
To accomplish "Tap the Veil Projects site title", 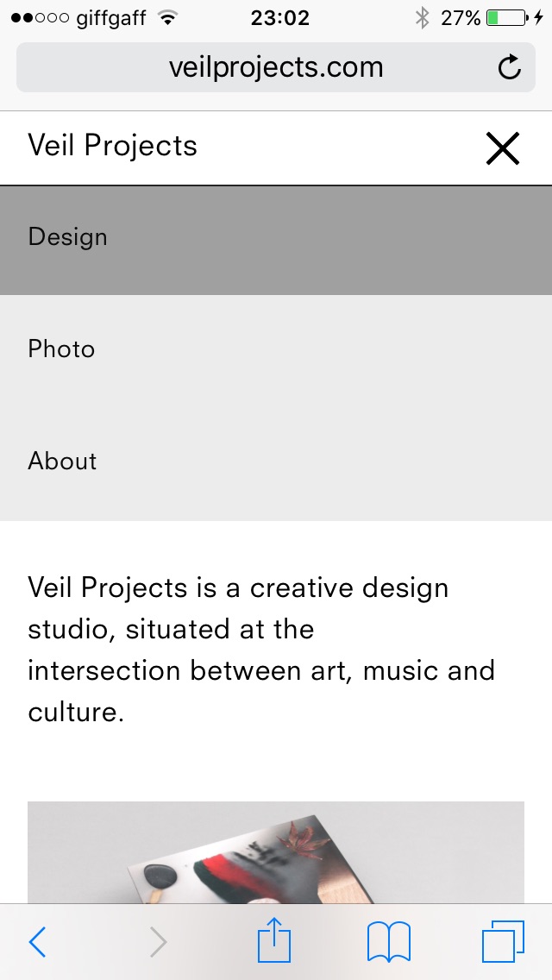I will coord(112,146).
